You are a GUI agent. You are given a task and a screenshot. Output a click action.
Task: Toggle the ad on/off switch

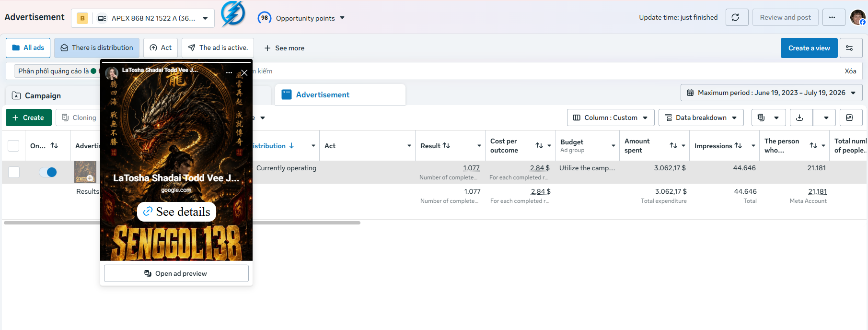point(48,172)
